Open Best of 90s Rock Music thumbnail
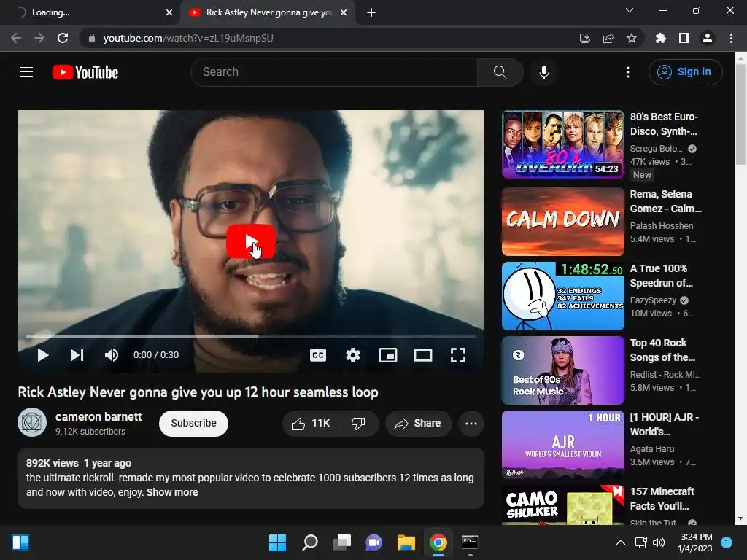 562,370
